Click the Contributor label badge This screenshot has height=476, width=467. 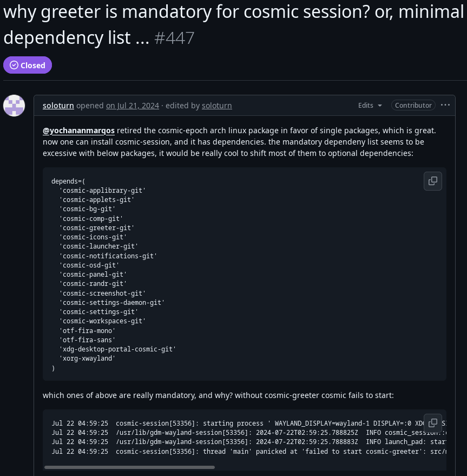(x=413, y=106)
